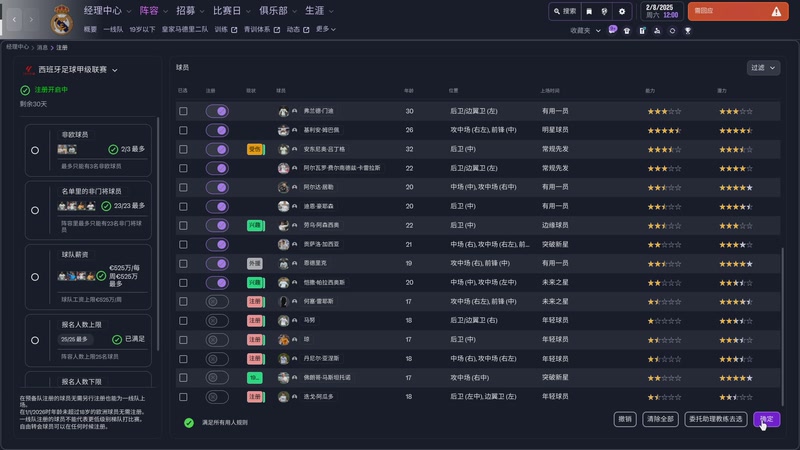800x450 pixels.
Task: Go back with the left arrow
Action: coord(14,19)
